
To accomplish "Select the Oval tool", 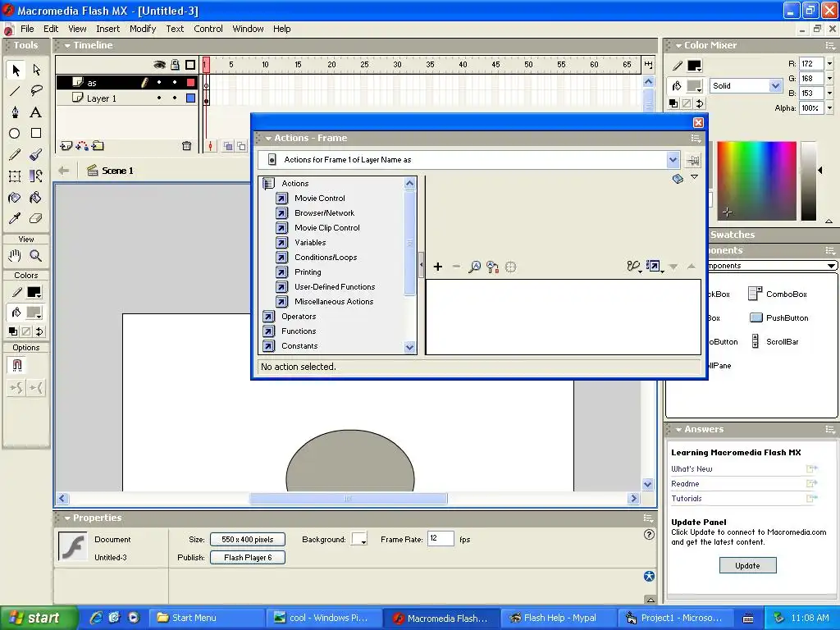I will tap(16, 134).
